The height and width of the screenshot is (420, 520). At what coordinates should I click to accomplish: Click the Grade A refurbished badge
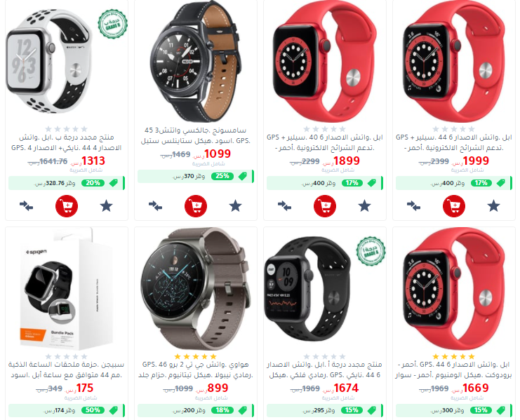tap(371, 251)
